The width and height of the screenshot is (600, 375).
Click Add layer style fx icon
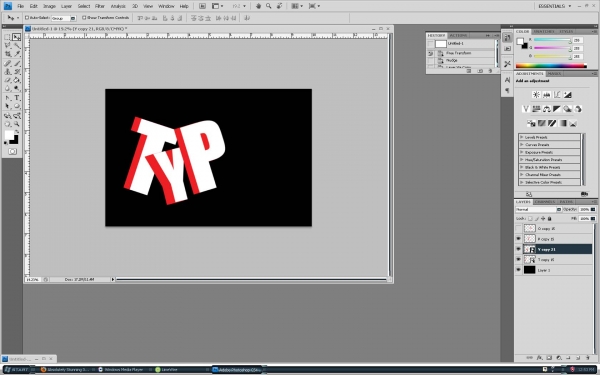539,358
